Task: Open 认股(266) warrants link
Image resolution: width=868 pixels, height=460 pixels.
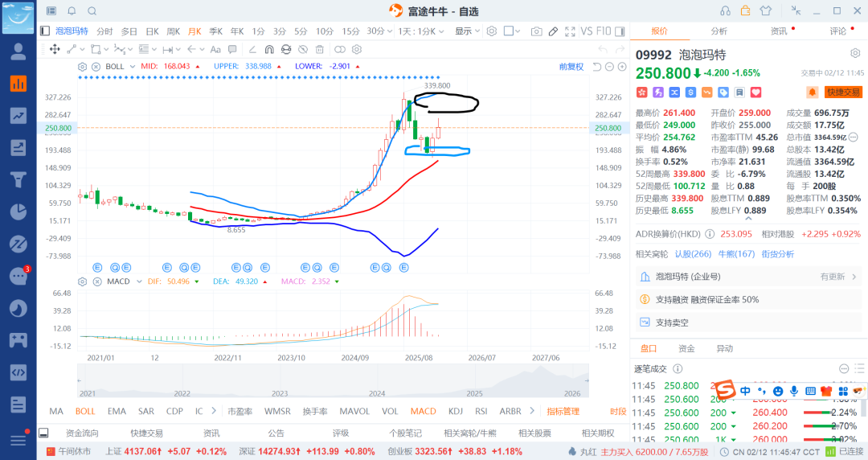Action: click(x=693, y=254)
